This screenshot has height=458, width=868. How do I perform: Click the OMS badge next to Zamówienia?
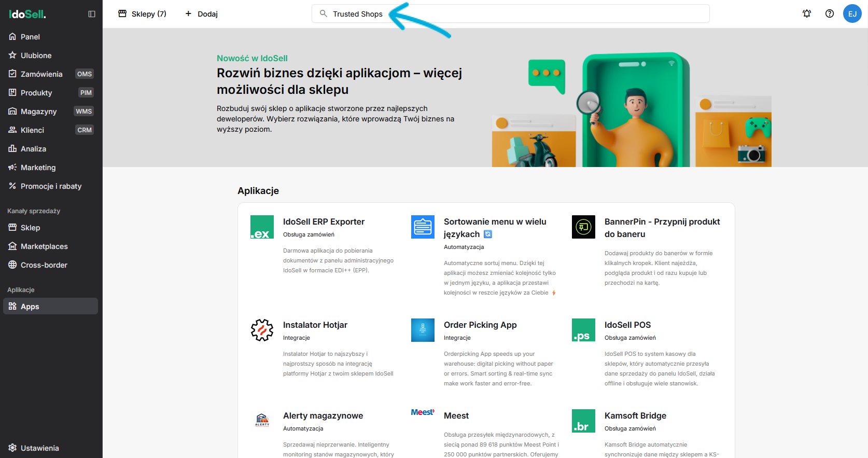point(85,74)
